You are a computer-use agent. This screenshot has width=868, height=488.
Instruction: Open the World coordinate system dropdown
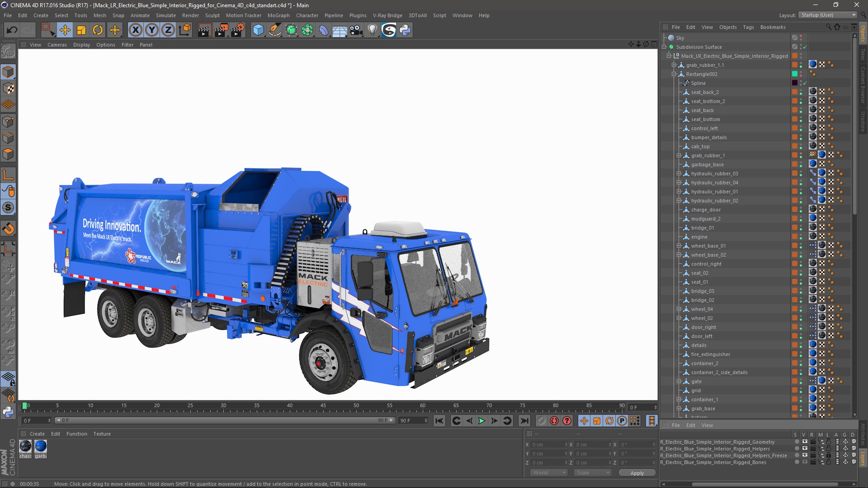click(548, 473)
